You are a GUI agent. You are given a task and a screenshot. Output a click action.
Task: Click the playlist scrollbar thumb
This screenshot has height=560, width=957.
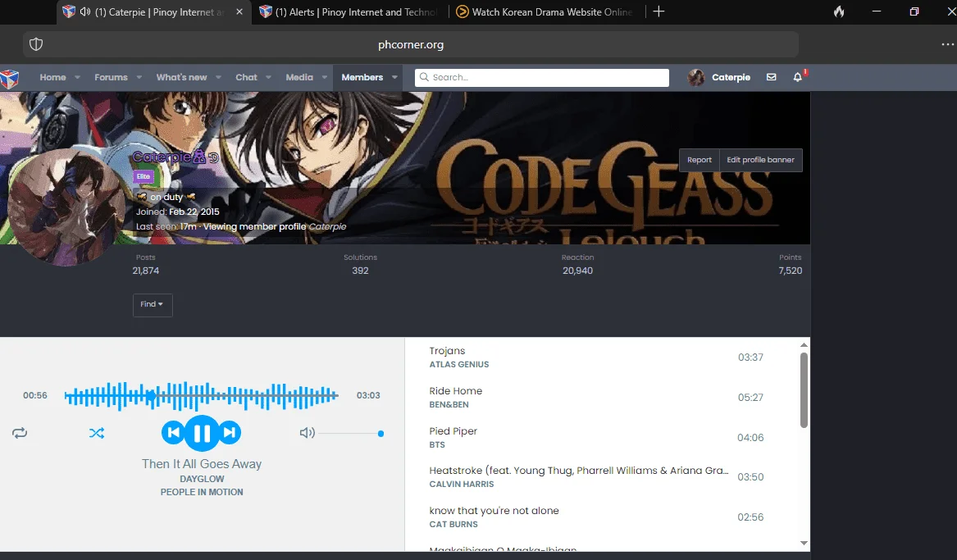pos(804,390)
